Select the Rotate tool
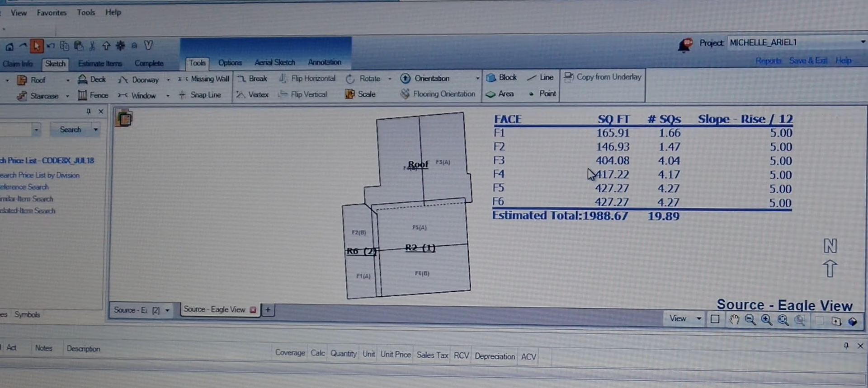The width and height of the screenshot is (868, 388). 363,79
